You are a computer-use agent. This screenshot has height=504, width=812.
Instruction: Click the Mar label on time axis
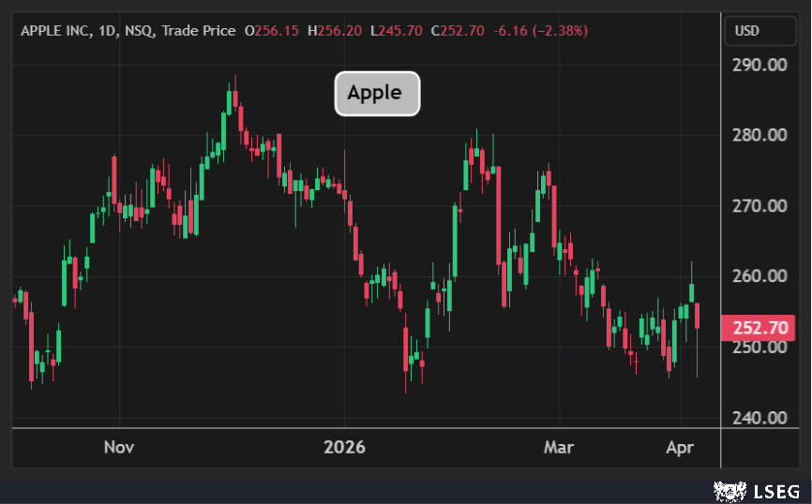click(x=559, y=447)
